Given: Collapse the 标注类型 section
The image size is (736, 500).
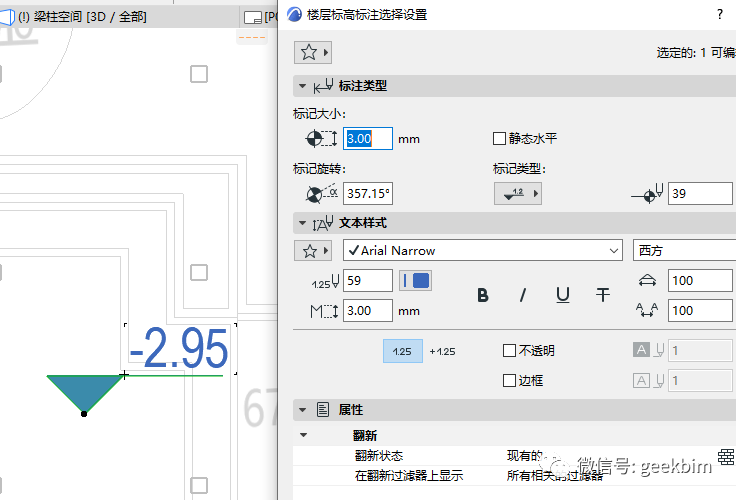Looking at the screenshot, I should (302, 86).
